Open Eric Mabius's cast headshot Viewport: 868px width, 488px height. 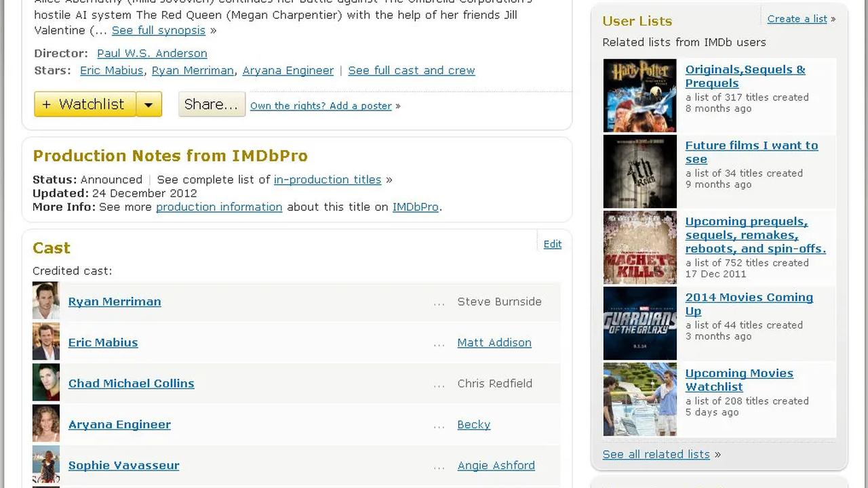point(46,342)
